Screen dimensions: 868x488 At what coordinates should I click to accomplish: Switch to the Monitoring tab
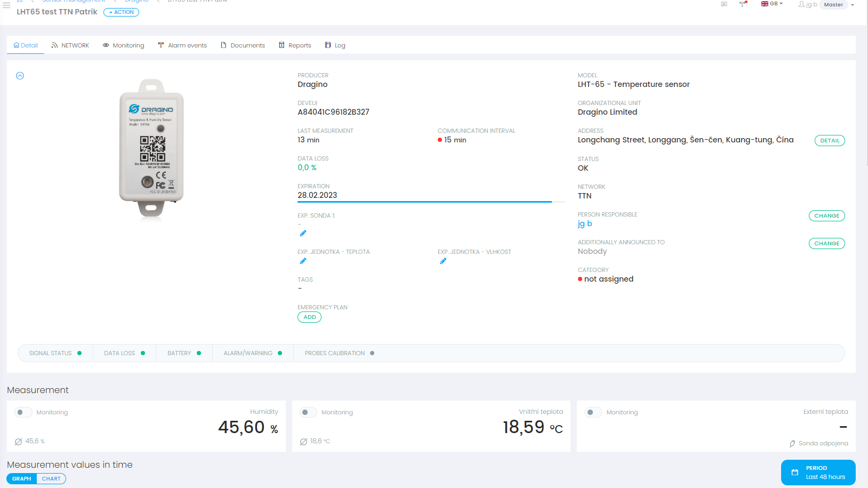123,45
